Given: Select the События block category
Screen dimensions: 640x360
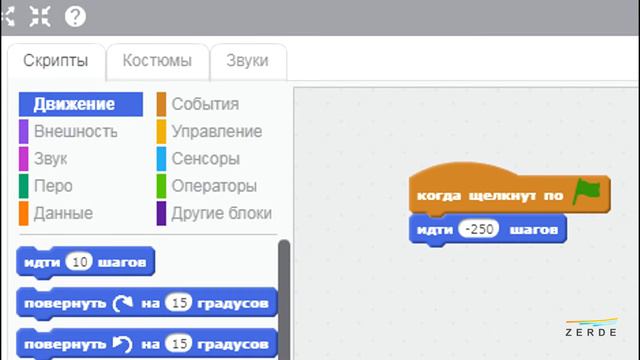Looking at the screenshot, I should point(198,104).
